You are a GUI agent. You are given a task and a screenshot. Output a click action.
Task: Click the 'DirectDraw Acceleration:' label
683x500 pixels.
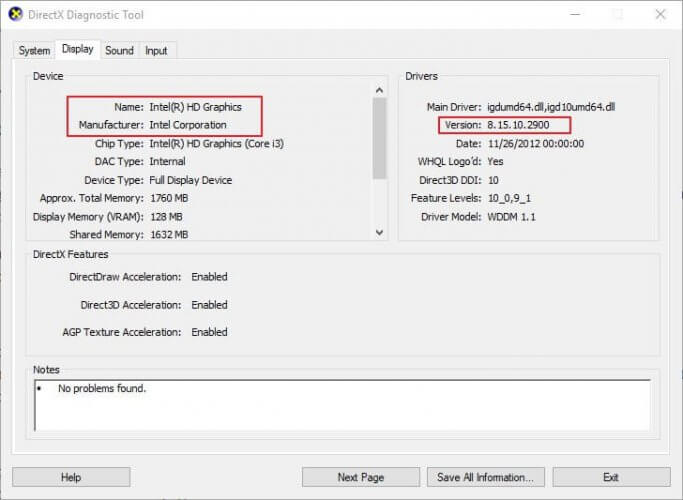point(125,277)
